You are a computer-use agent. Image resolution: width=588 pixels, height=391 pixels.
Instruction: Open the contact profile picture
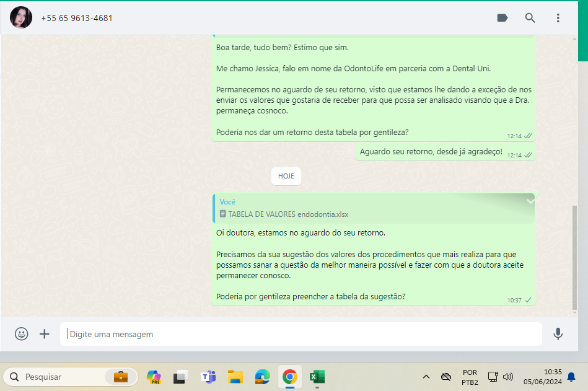pos(21,18)
